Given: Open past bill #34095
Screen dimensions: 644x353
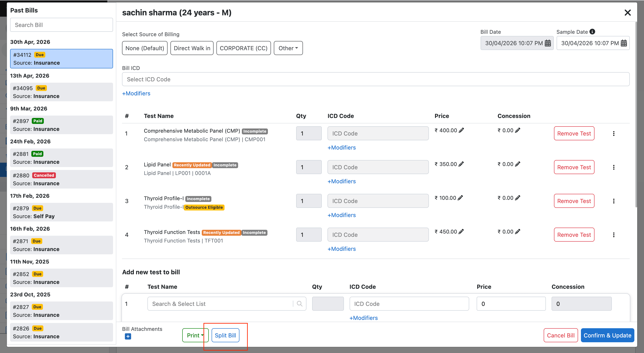Looking at the screenshot, I should pyautogui.click(x=61, y=92).
